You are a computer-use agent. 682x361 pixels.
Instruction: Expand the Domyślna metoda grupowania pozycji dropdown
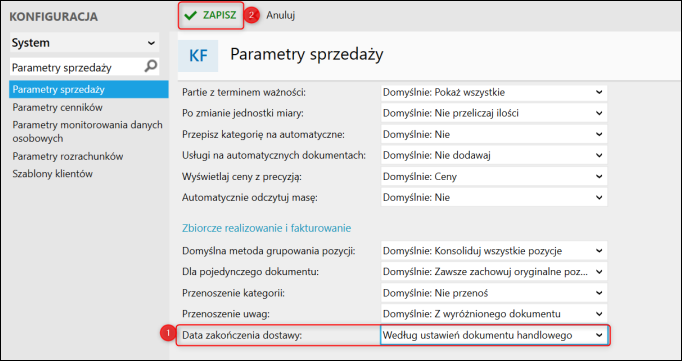pos(494,251)
